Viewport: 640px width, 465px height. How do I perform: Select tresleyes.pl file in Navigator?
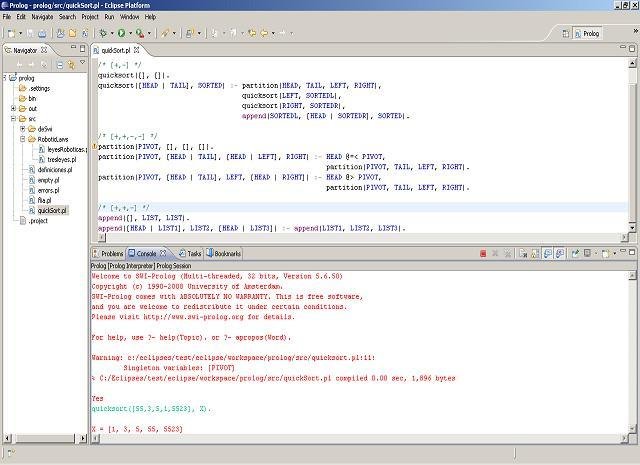click(62, 160)
